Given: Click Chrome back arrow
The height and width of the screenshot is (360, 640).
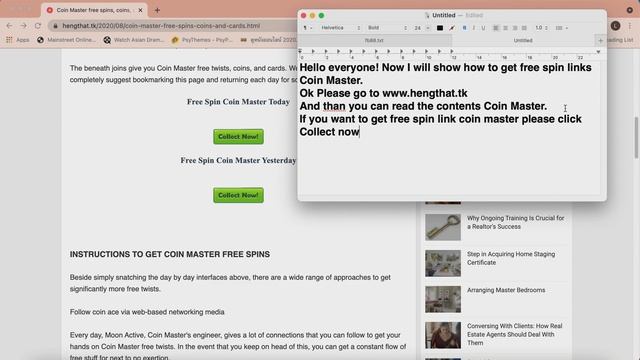Looking at the screenshot, I should 9,25.
